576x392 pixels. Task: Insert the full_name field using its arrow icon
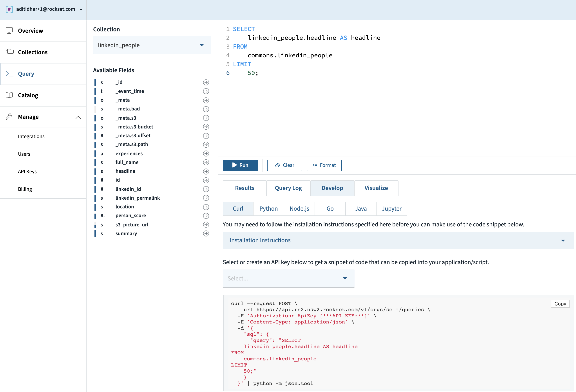point(206,162)
